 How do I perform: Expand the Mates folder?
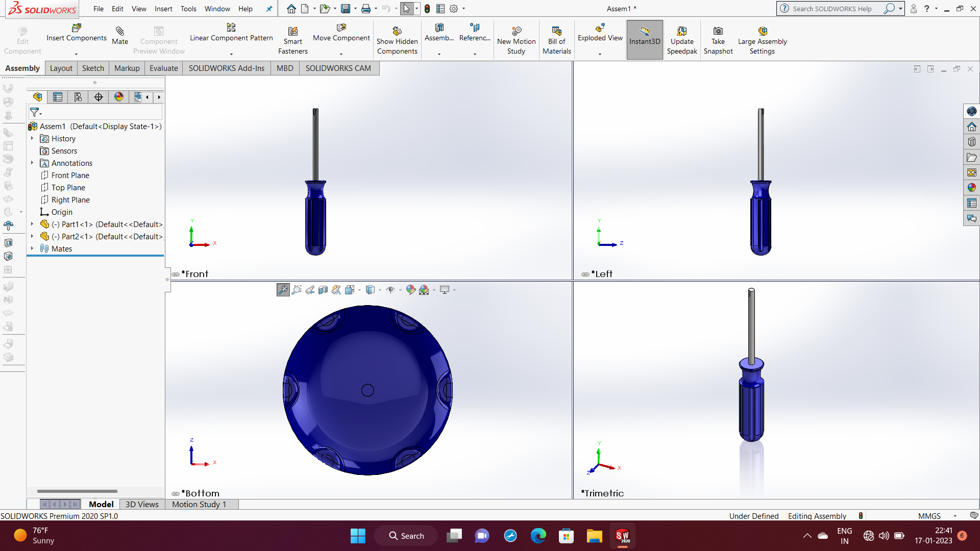[x=32, y=248]
